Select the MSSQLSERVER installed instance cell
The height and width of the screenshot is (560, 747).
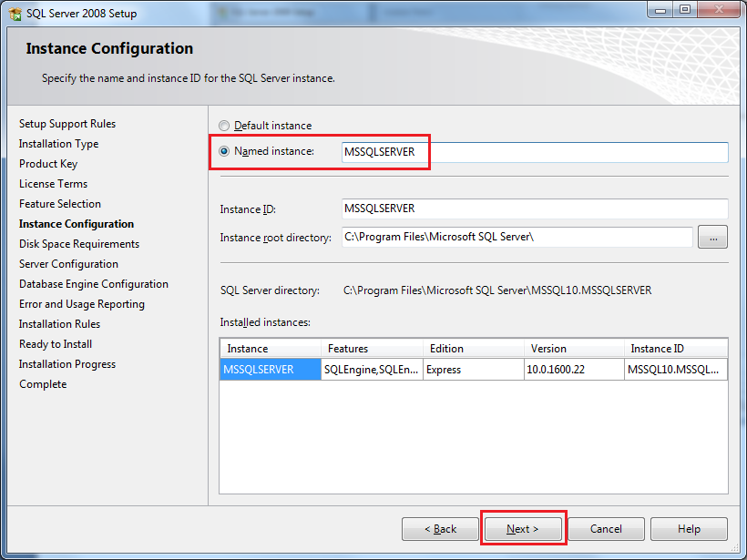point(271,370)
